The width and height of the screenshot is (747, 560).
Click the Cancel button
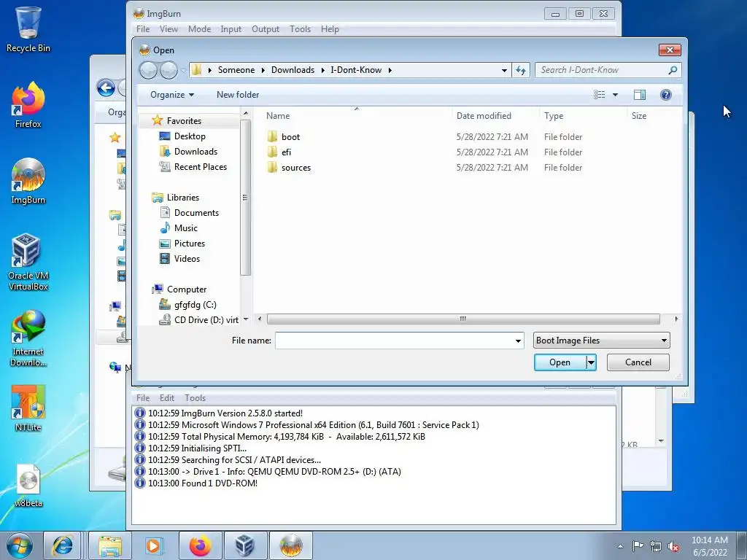638,362
